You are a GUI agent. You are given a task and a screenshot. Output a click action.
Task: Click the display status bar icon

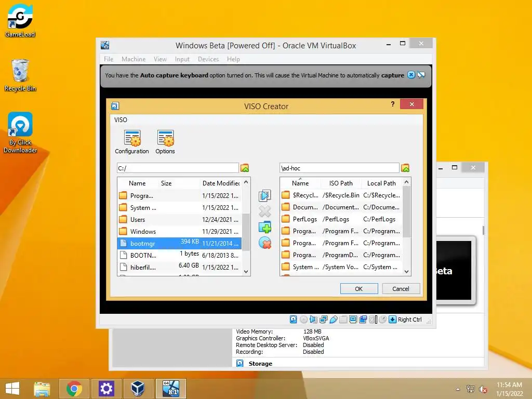coord(353,320)
